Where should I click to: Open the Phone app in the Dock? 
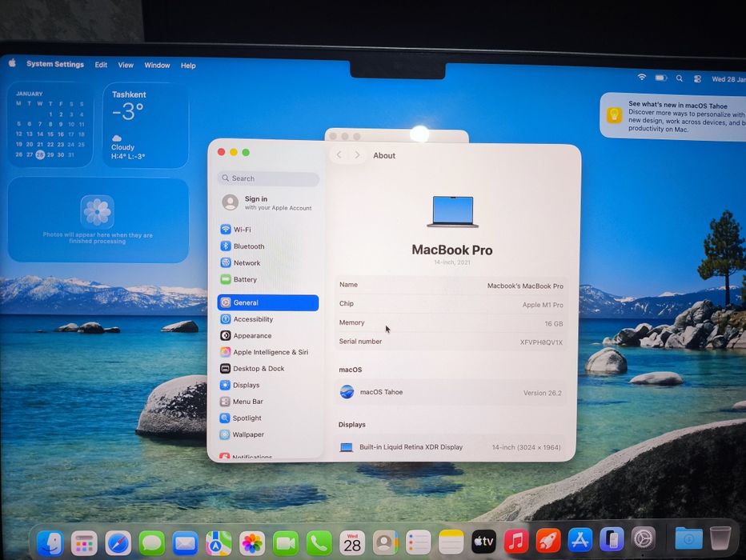(x=319, y=543)
